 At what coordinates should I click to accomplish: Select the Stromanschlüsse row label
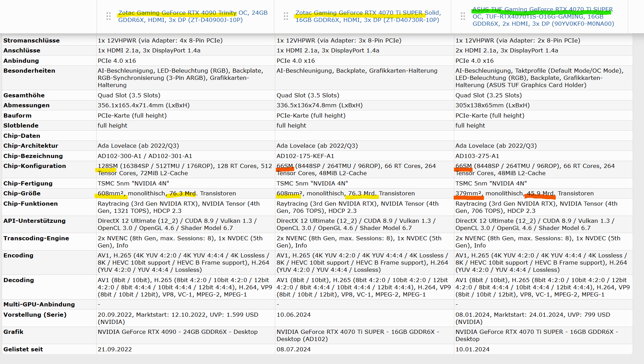(x=31, y=40)
